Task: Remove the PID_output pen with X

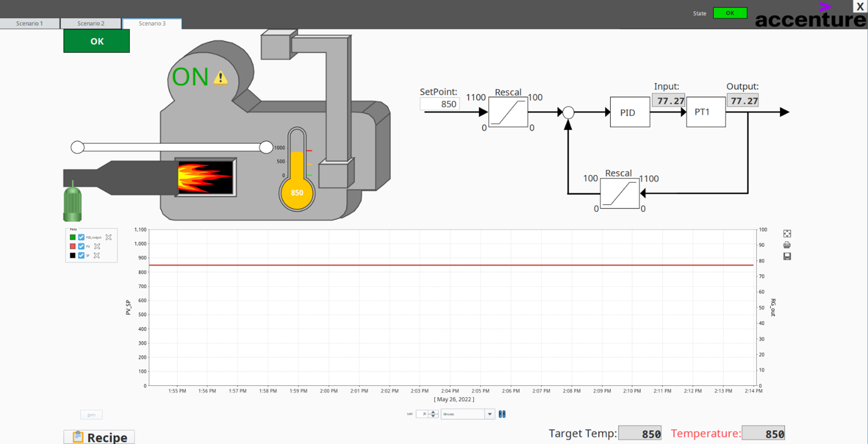Action: point(109,238)
